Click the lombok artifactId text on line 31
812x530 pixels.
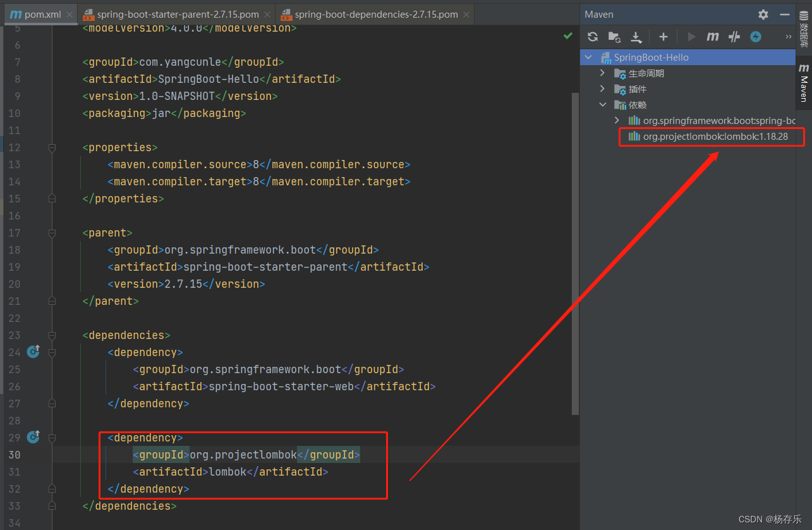[x=227, y=472]
